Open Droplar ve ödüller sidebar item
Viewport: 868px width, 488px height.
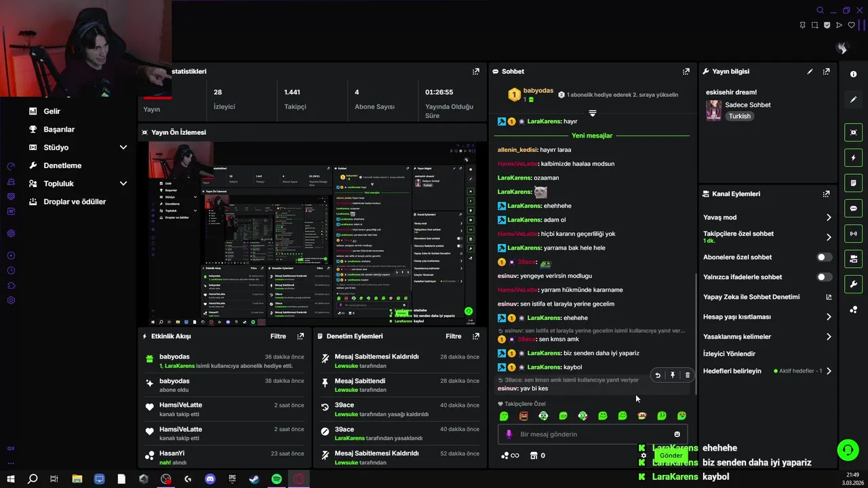pos(75,202)
